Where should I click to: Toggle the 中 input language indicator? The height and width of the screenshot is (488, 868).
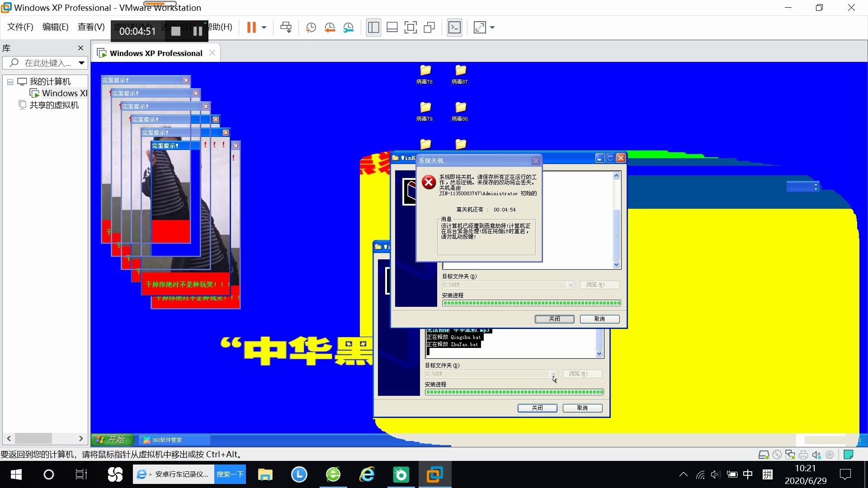(748, 474)
